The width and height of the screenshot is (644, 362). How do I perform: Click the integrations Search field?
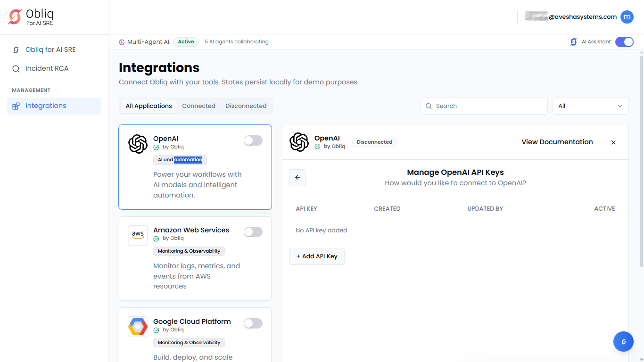coord(484,106)
